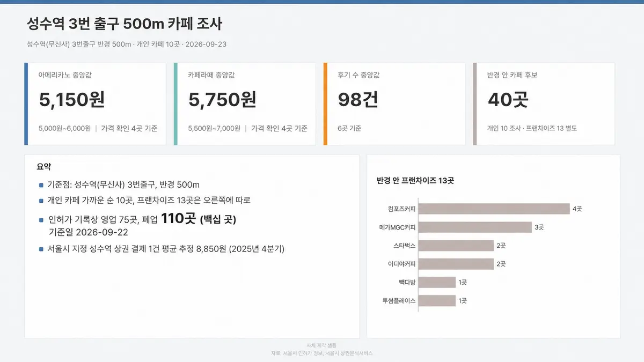Select the subtitle ending in '2026-09-23'
Viewport: 644px width, 362px height.
(126, 44)
